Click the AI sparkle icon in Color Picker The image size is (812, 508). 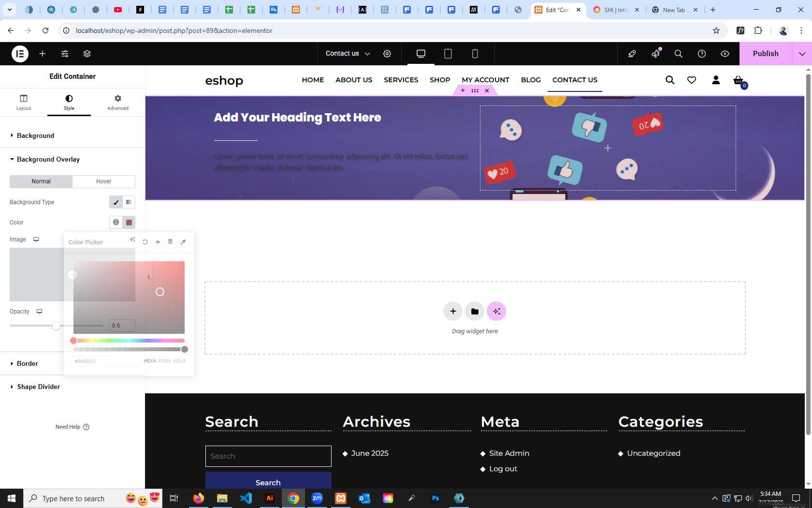click(x=132, y=239)
